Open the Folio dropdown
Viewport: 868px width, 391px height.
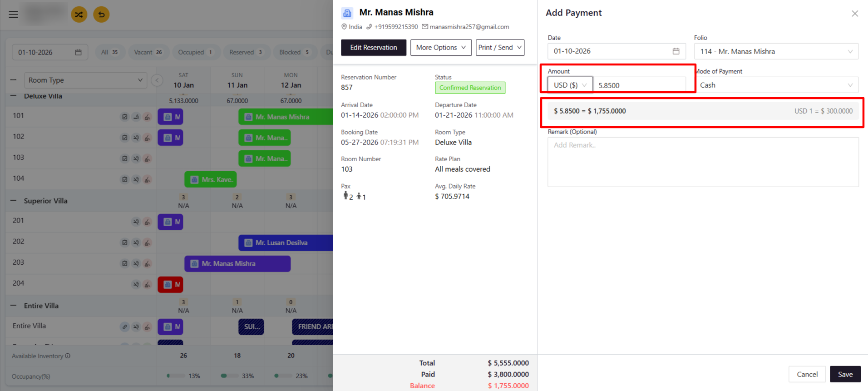776,51
